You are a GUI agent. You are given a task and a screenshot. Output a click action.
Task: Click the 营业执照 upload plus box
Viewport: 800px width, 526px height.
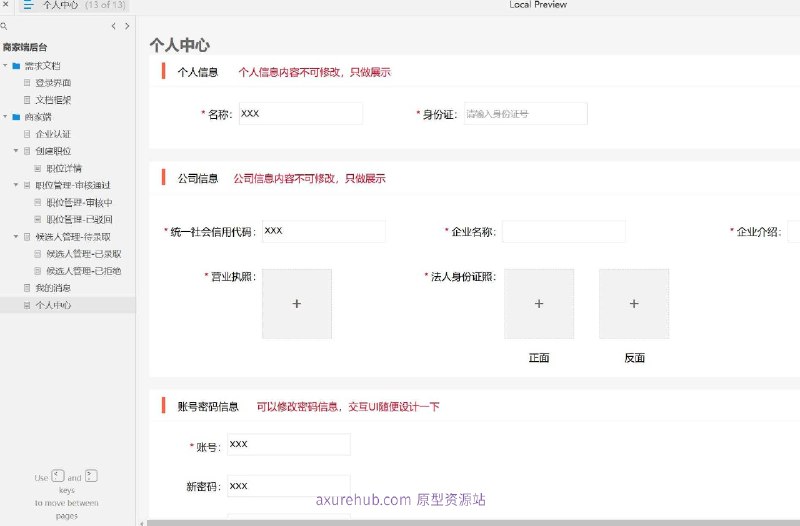click(x=297, y=304)
